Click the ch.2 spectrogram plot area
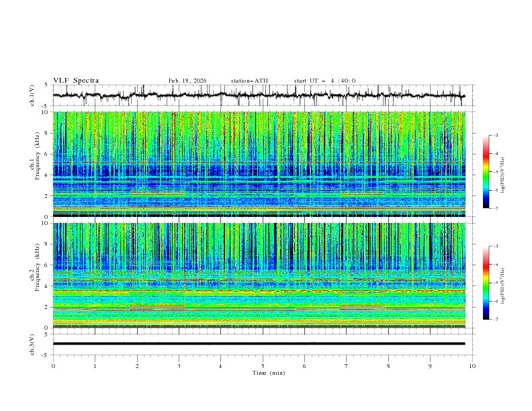 coord(259,275)
